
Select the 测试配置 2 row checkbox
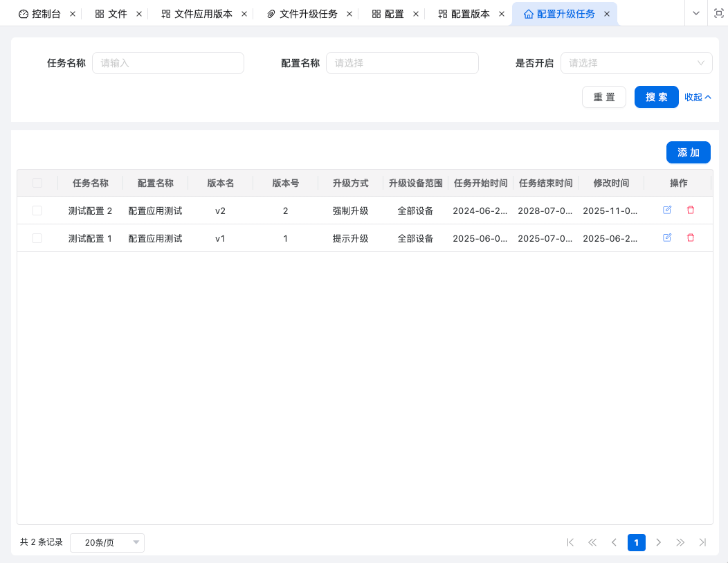tap(37, 211)
